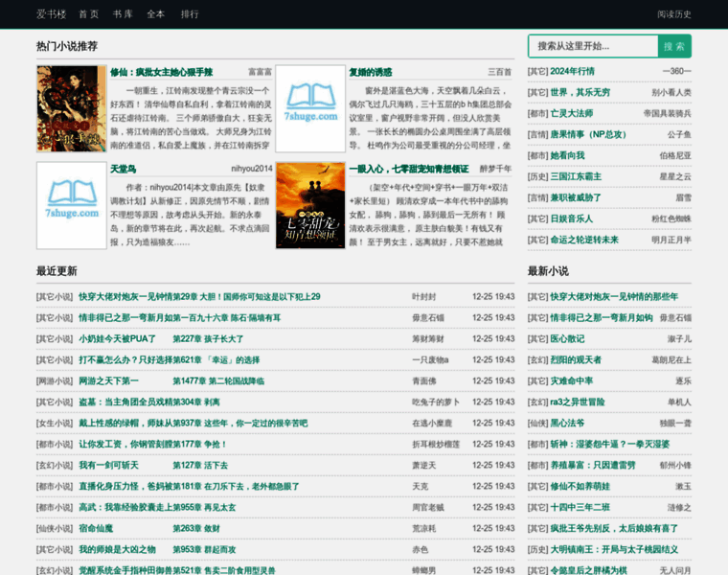This screenshot has height=575, width=728.
Task: Click the 复婚的诱惑 placeholder cover image
Action: (x=310, y=108)
